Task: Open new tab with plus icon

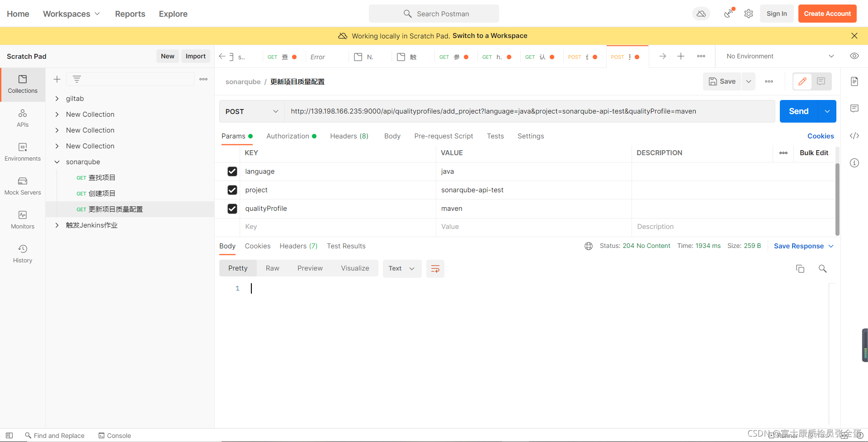Action: (x=681, y=56)
